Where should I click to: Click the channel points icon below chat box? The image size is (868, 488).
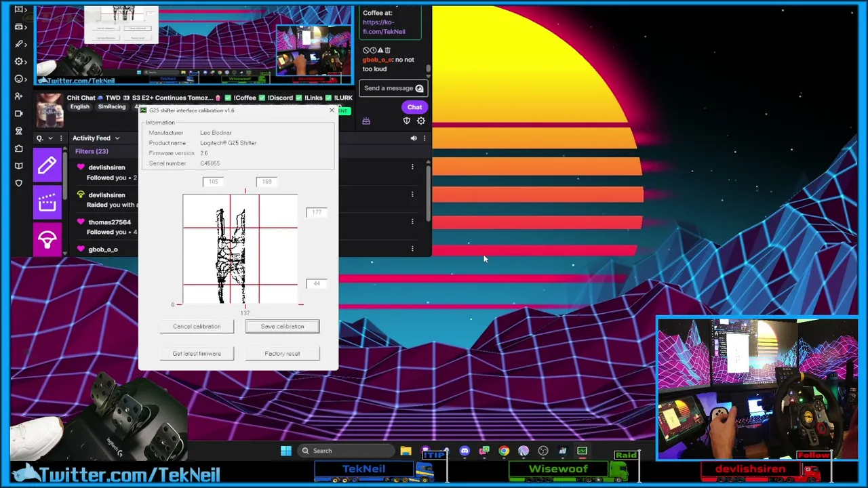click(x=366, y=121)
